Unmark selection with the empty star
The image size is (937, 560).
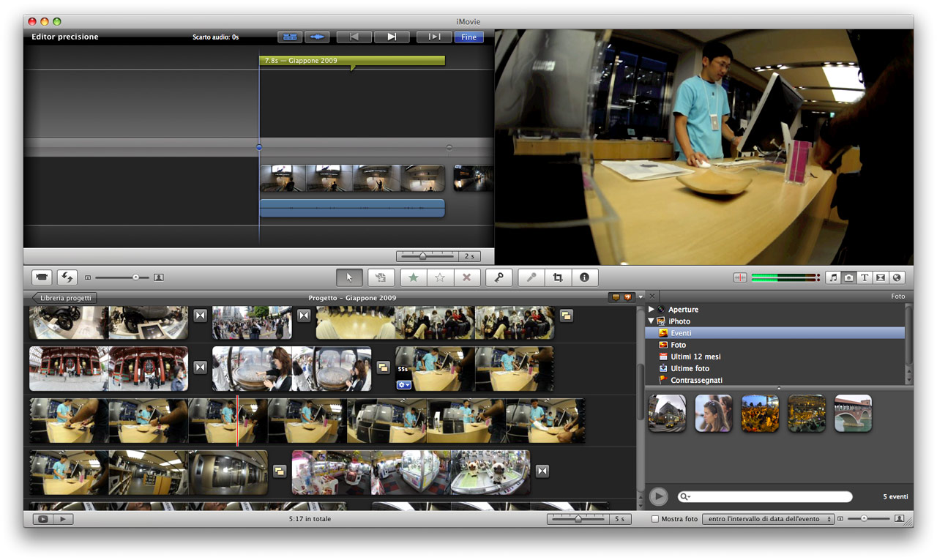click(440, 277)
